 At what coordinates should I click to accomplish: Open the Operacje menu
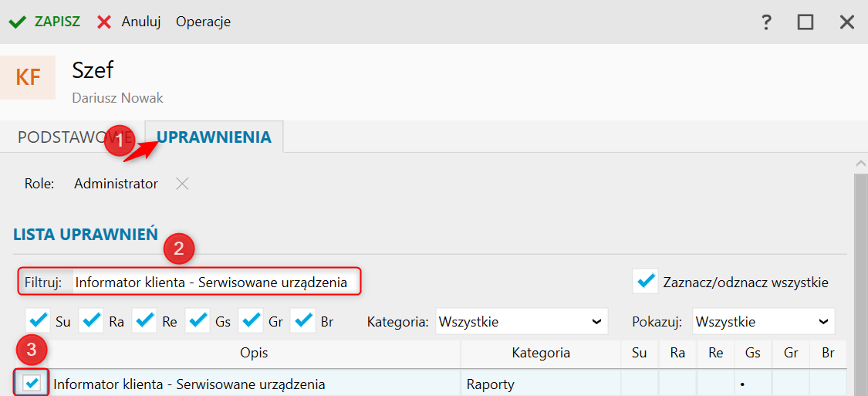[x=203, y=22]
